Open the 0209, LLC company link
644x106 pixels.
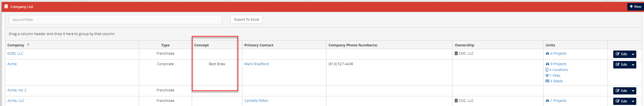(x=15, y=53)
